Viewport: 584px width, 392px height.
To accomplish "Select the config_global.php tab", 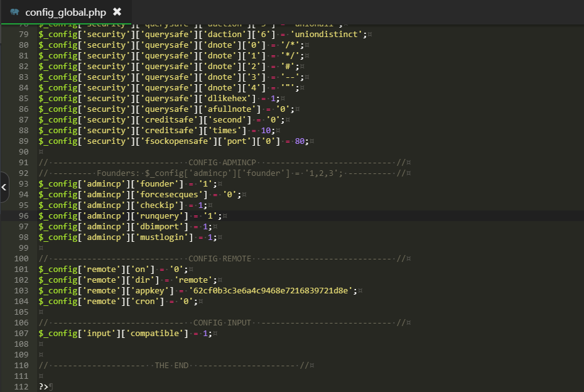I will (x=65, y=12).
